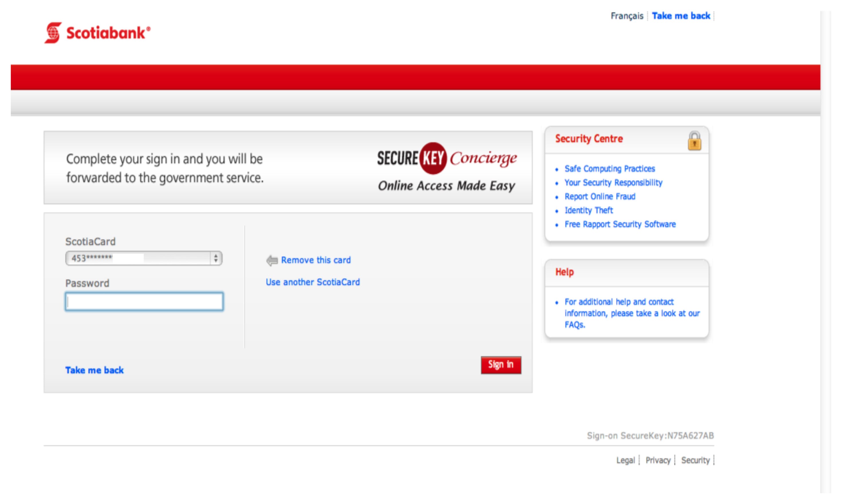
Task: Click Remove this card link
Action: 315,260
